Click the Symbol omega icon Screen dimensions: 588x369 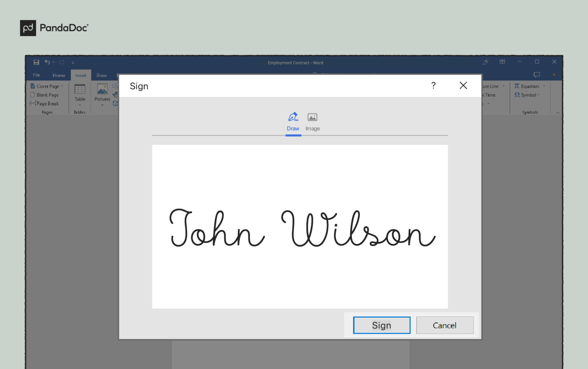517,95
